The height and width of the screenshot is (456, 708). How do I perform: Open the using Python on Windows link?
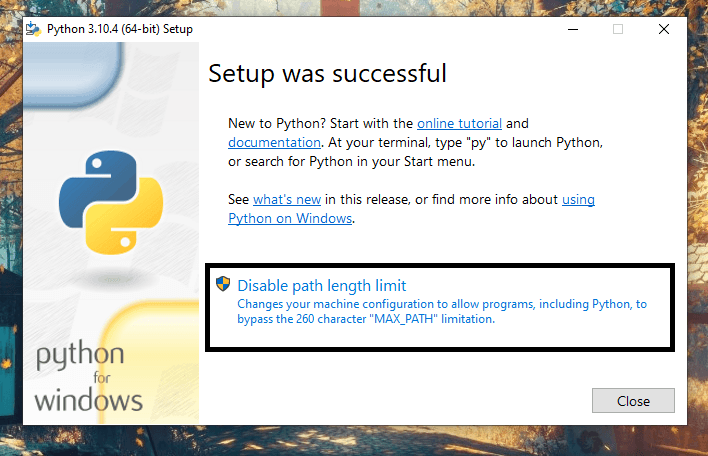pos(290,219)
